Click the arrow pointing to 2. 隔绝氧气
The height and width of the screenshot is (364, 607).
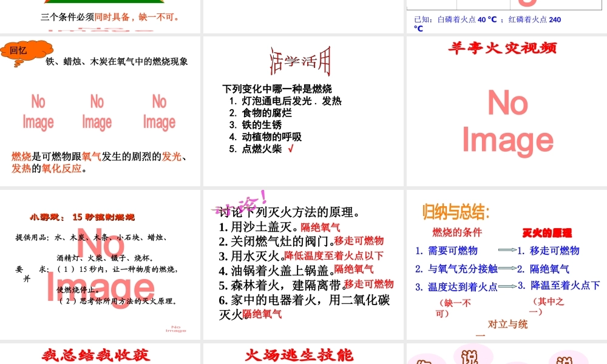507,268
